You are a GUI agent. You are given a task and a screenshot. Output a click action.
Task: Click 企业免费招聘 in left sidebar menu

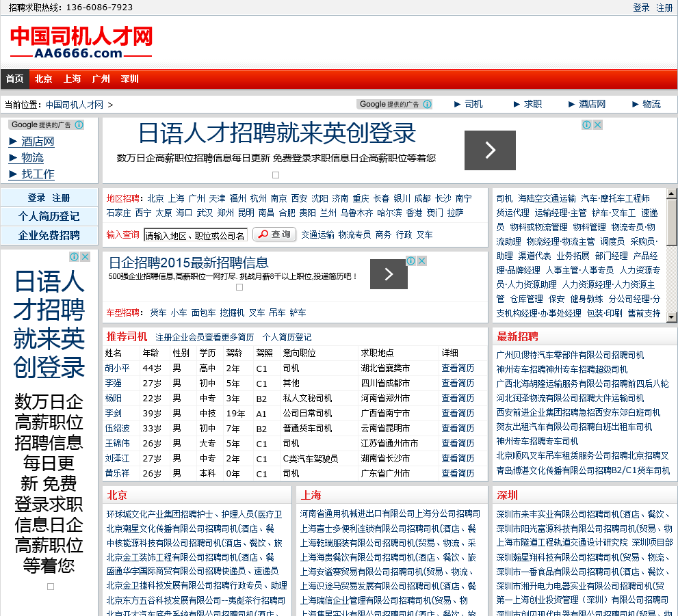(49, 235)
